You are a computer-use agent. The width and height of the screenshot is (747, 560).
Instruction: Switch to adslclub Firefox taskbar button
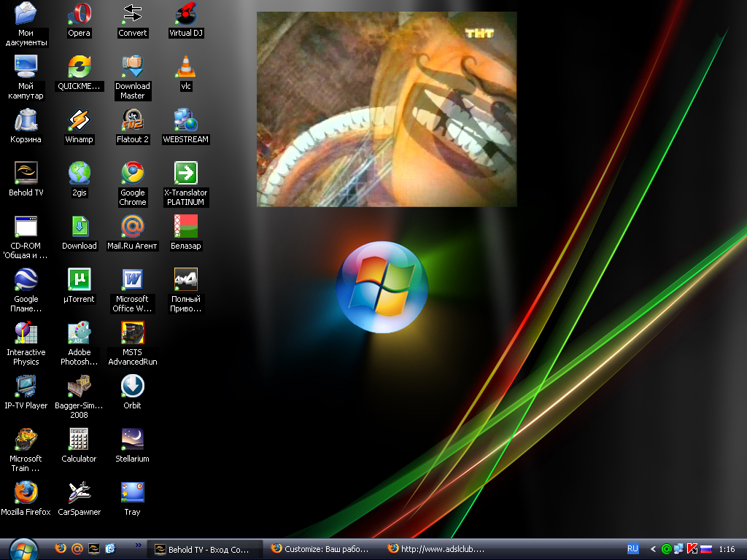[438, 549]
